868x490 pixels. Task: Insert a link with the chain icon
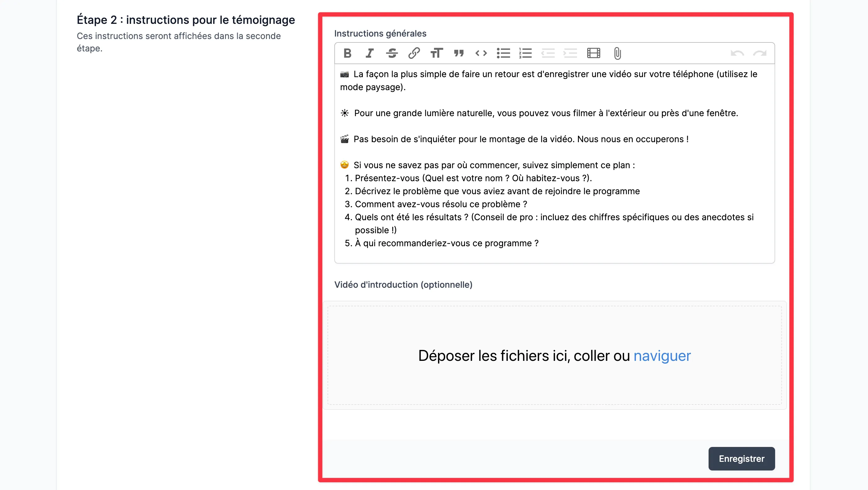[x=414, y=53]
